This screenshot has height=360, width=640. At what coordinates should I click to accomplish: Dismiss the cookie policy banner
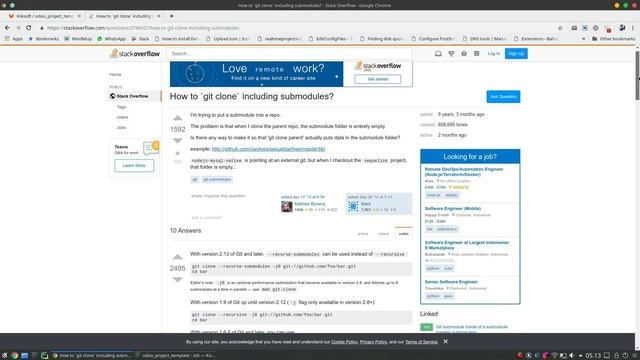pyautogui.click(x=445, y=341)
